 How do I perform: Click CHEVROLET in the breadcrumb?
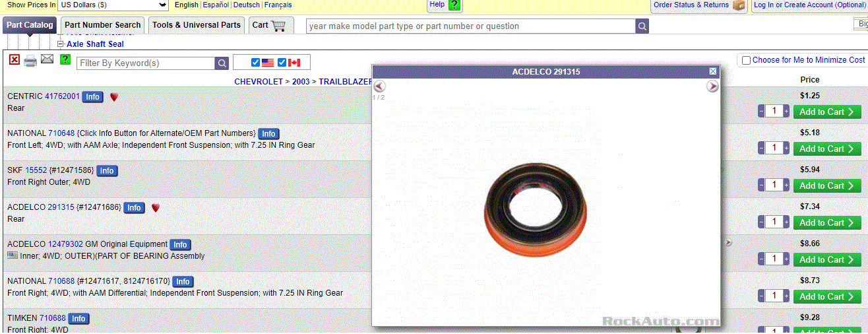(x=259, y=82)
